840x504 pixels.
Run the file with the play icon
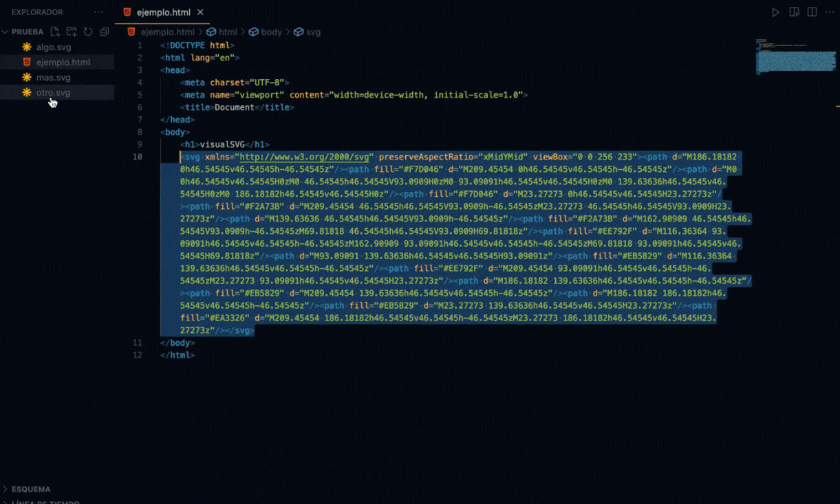coord(775,12)
